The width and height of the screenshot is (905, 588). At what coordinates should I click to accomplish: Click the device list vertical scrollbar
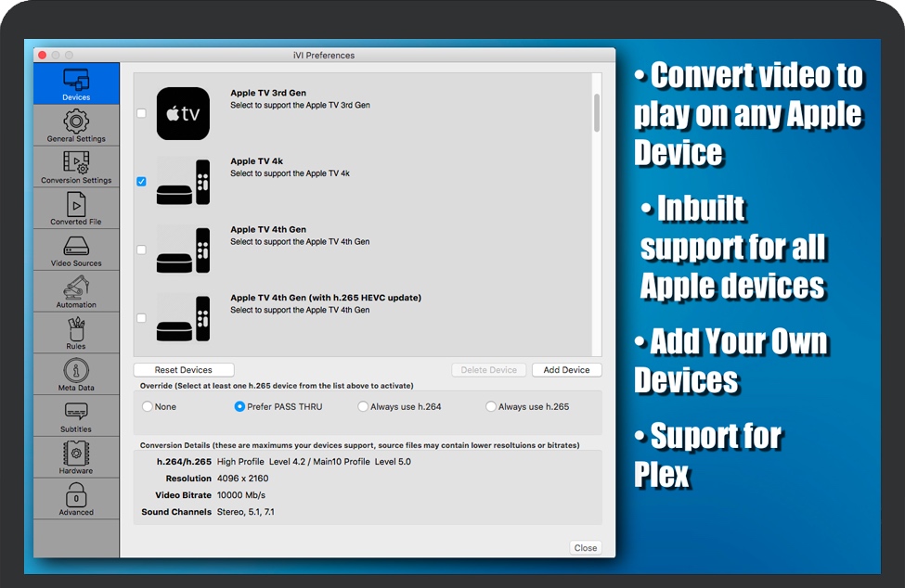coord(596,113)
